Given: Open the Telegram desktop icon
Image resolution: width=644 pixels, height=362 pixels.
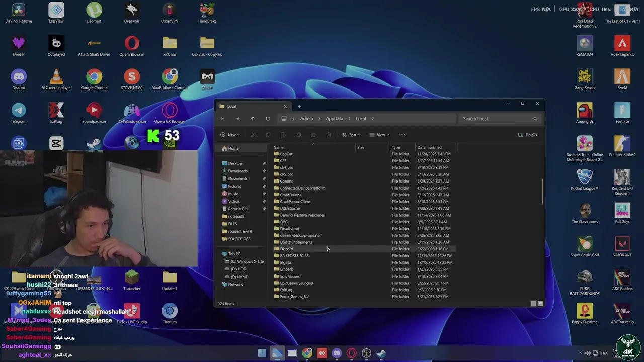Looking at the screenshot, I should click(x=19, y=113).
